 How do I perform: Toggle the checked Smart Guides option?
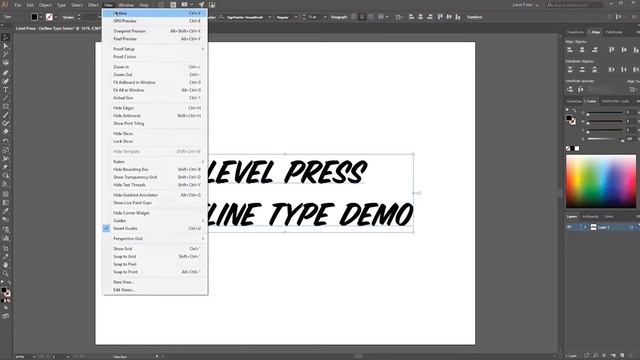pos(155,229)
